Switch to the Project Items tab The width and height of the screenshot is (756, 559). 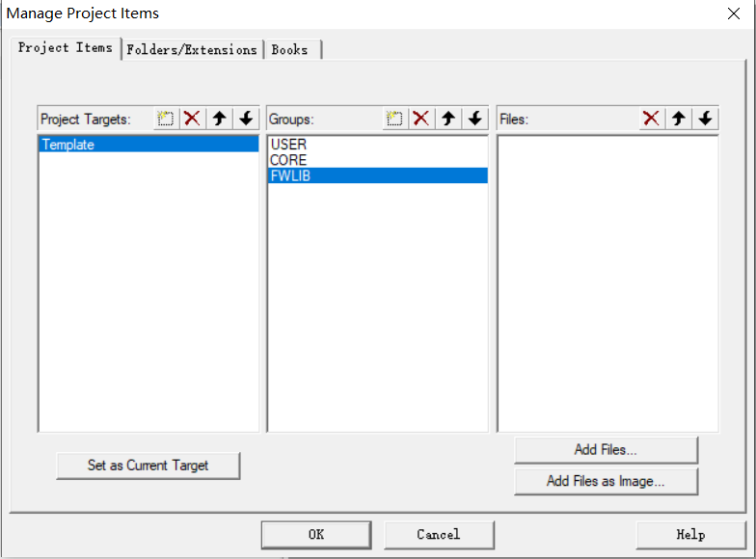coord(66,48)
